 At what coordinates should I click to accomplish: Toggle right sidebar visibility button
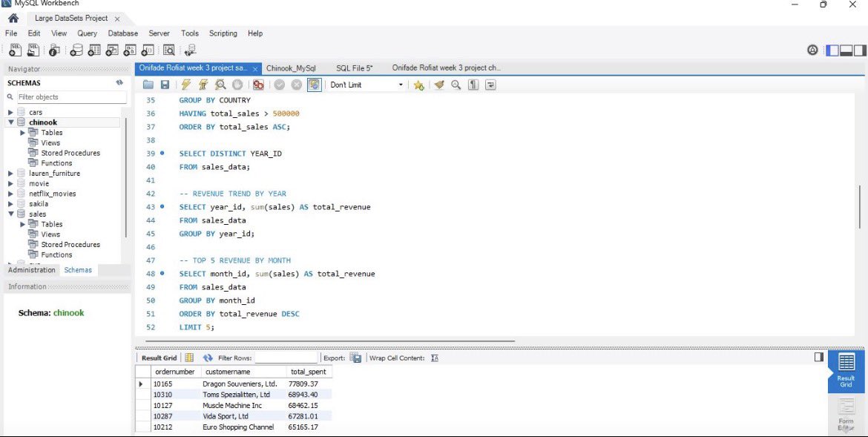coord(860,50)
